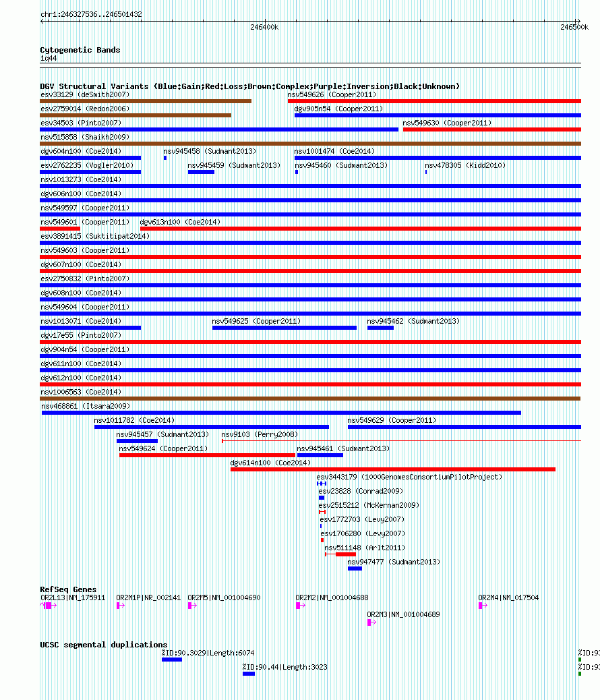The height and width of the screenshot is (700, 600).
Task: Click the nsv549625 blue variant bar
Action: [x=284, y=328]
